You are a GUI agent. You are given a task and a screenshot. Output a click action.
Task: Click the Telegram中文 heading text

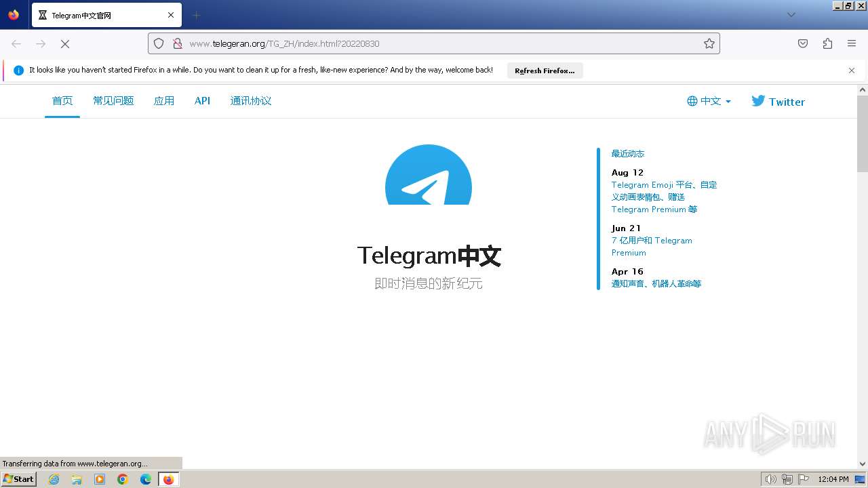tap(429, 256)
